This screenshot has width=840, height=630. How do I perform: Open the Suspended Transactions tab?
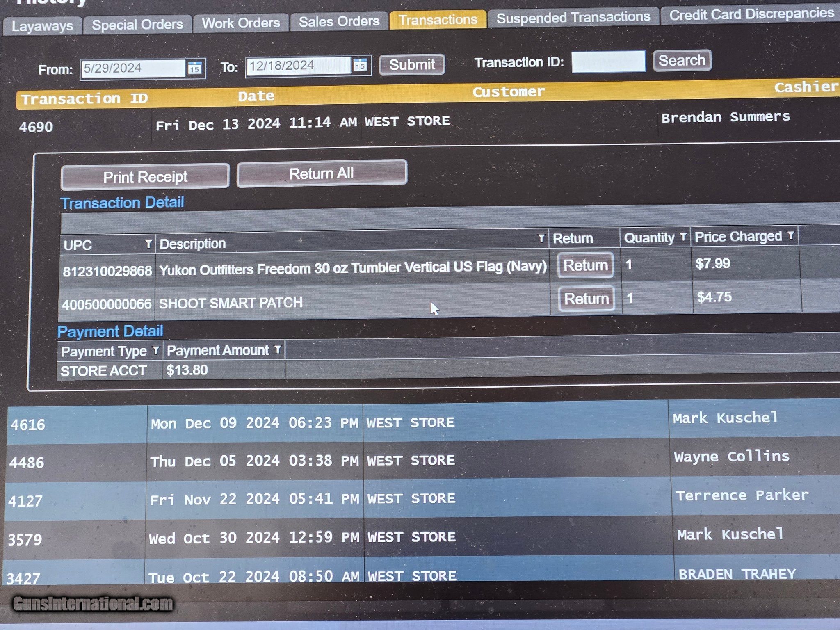pyautogui.click(x=573, y=17)
